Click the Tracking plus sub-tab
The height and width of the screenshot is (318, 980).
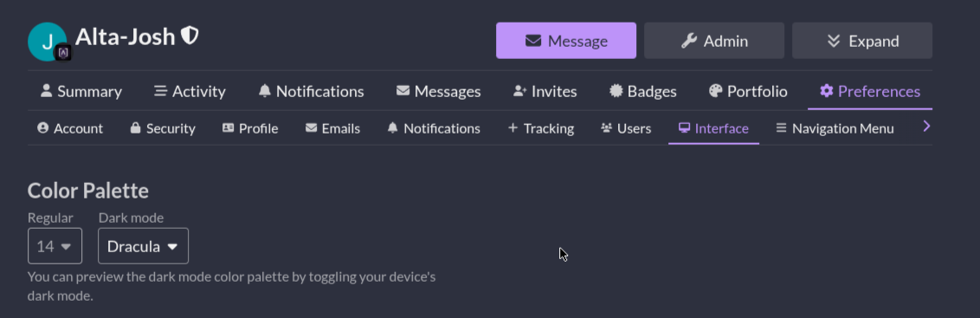click(541, 128)
